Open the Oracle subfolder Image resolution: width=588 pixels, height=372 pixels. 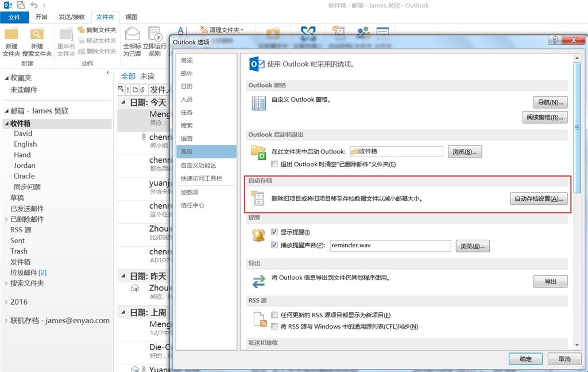pos(24,176)
